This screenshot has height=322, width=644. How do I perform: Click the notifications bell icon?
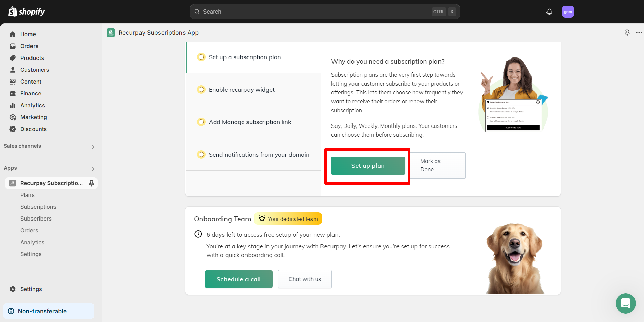coord(549,12)
